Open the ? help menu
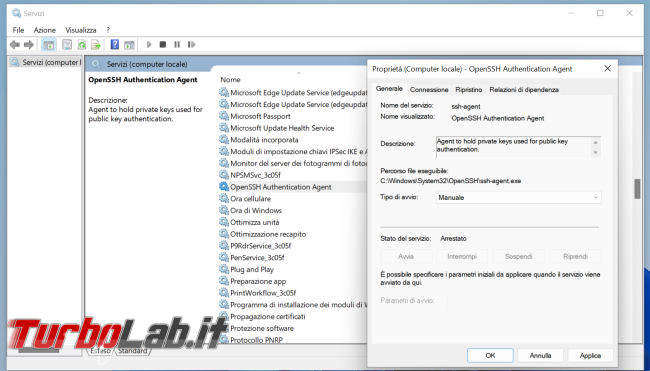The image size is (650, 371). (108, 30)
